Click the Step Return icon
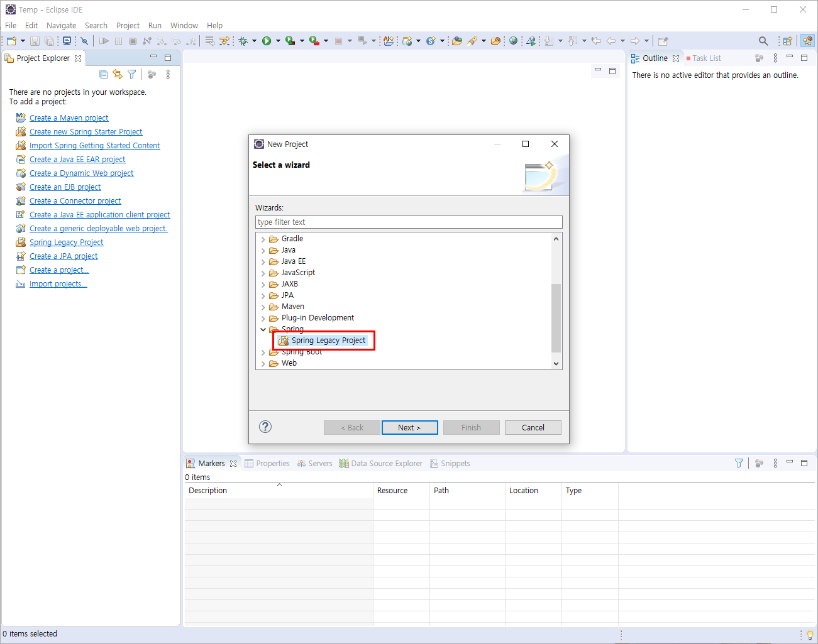 pyautogui.click(x=191, y=41)
